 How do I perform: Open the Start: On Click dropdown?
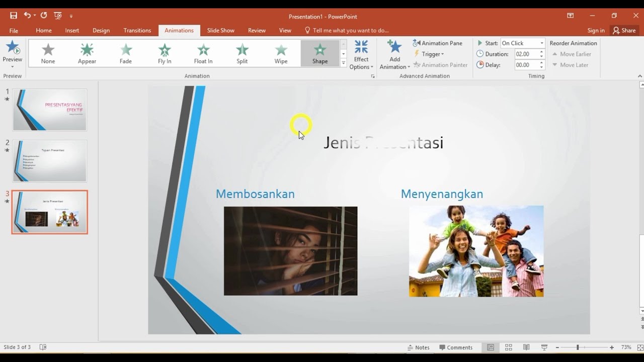point(542,43)
